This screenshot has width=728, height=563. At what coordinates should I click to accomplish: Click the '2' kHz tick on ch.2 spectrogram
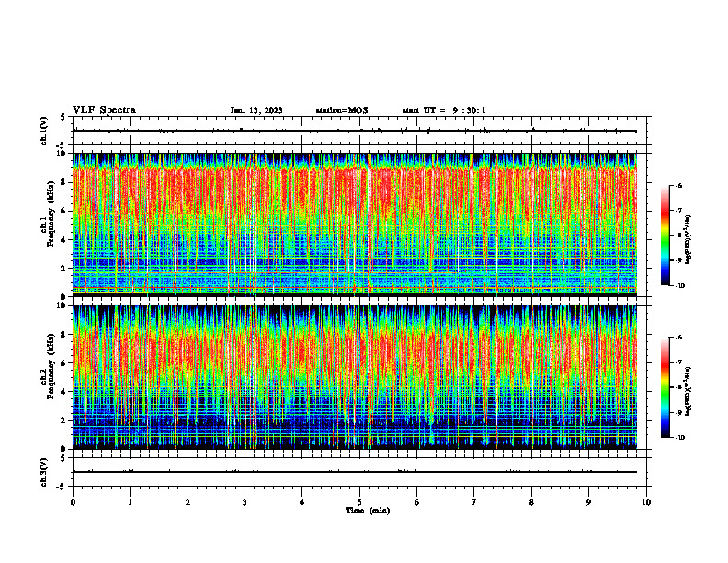64,420
